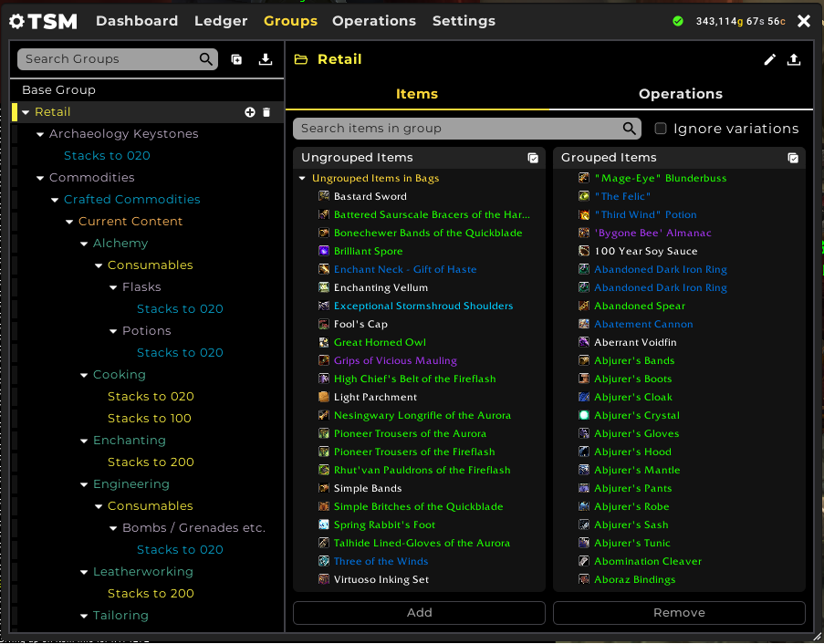Select Brilliant Spore in the ungrouped list
The height and width of the screenshot is (644, 824).
[368, 251]
